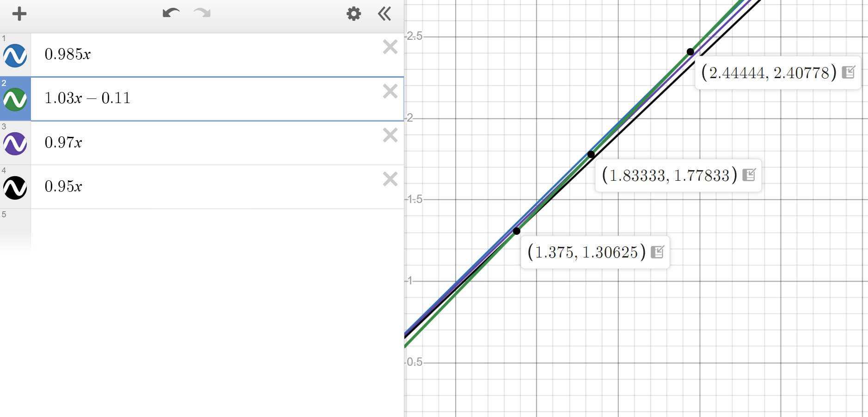
Task: Click the Add Item plus button
Action: 19,14
